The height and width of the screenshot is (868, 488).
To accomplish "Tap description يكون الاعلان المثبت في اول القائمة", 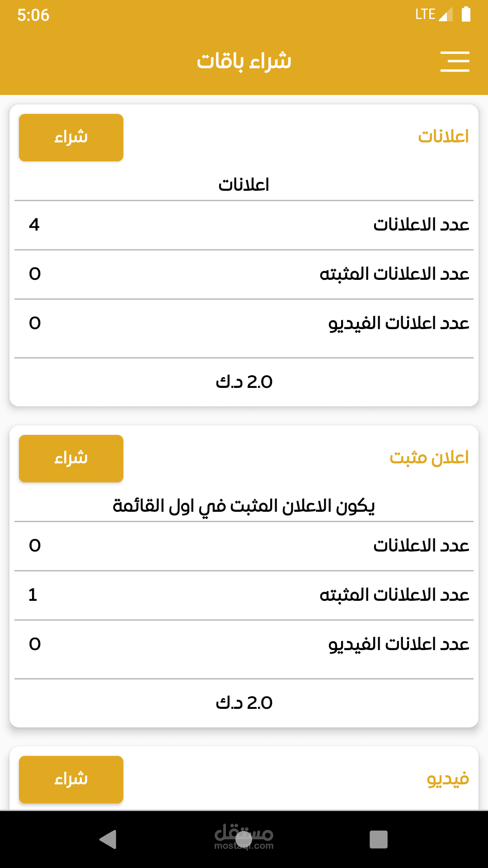I will click(244, 505).
